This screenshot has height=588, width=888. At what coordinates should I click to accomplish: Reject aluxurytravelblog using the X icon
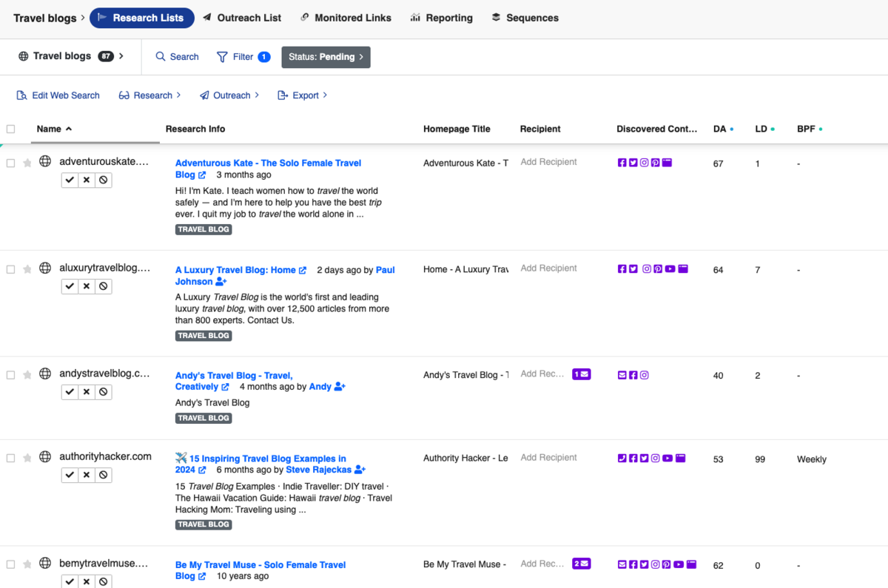tap(87, 285)
